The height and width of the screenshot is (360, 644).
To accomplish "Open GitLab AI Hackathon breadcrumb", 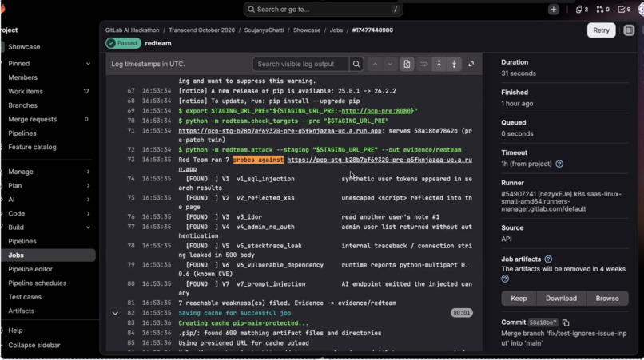I will click(x=133, y=30).
